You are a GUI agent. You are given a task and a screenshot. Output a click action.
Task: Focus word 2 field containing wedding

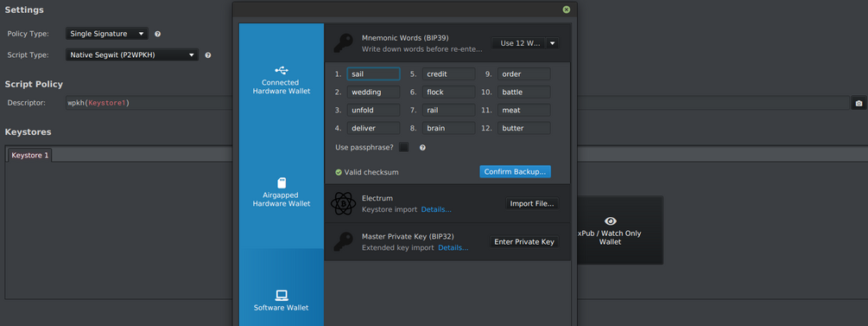[x=374, y=92]
